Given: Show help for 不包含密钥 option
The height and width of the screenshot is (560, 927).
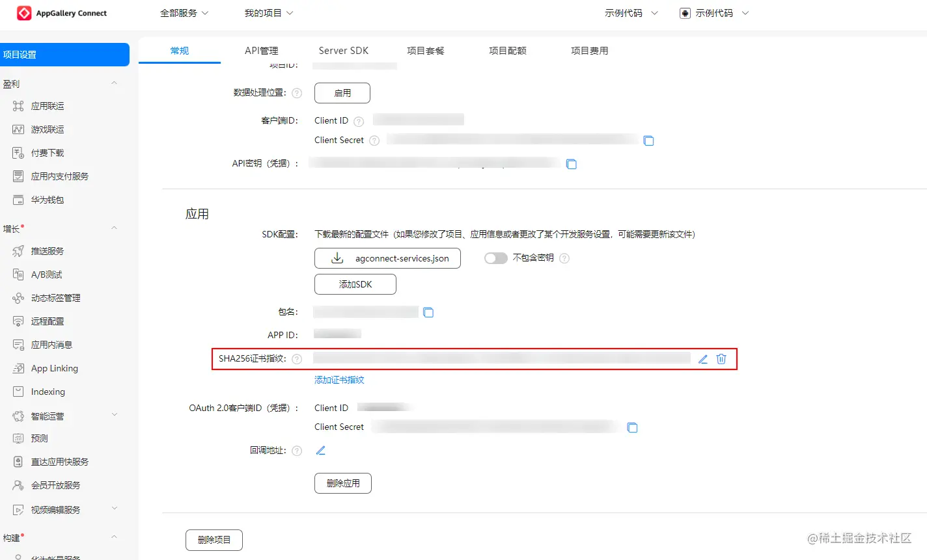Looking at the screenshot, I should [x=564, y=258].
